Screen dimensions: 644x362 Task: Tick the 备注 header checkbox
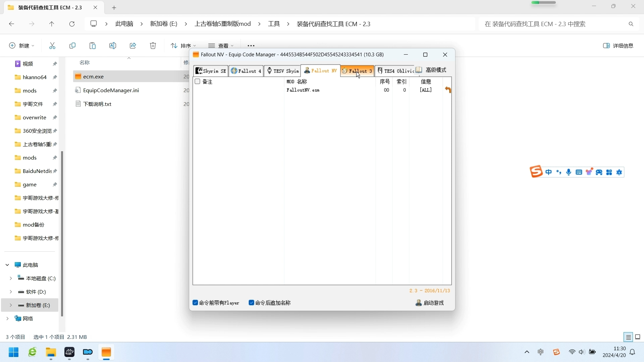(197, 81)
